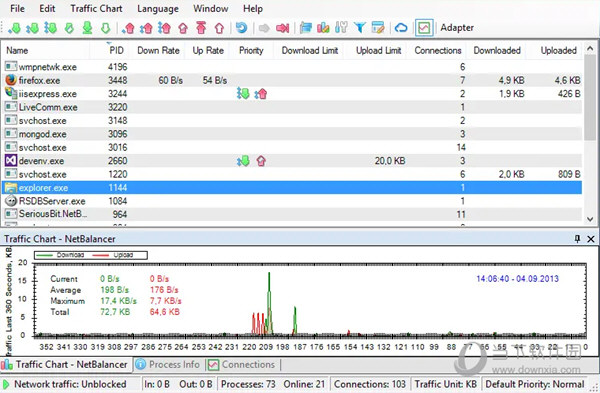
Task: Open the Window menu
Action: 210,8
